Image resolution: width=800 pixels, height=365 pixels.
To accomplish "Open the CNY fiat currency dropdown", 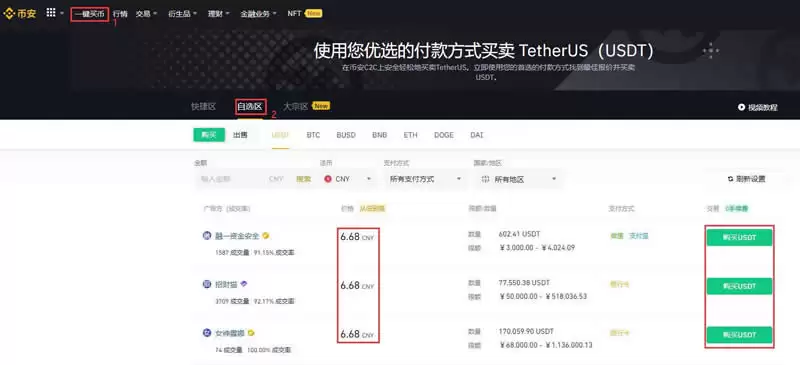I will (348, 179).
